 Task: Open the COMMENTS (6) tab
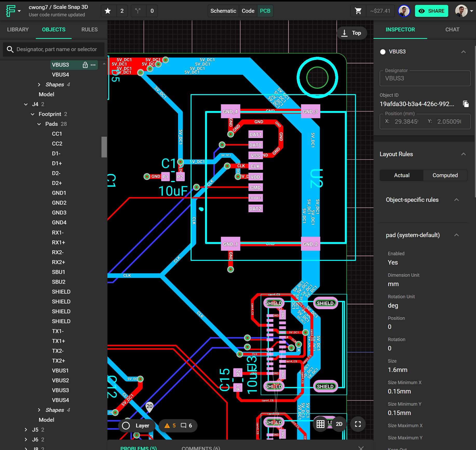(201, 448)
